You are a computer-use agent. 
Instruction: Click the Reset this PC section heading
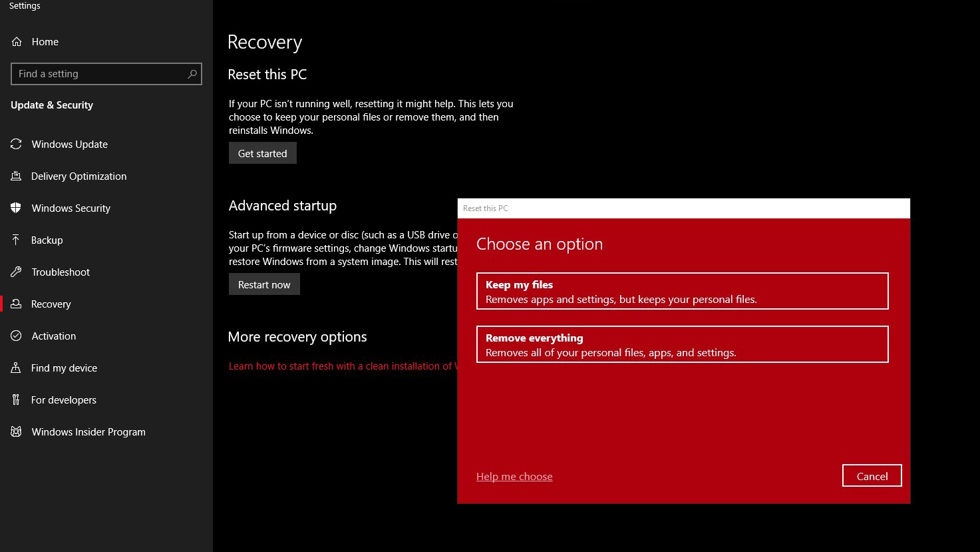pos(267,75)
